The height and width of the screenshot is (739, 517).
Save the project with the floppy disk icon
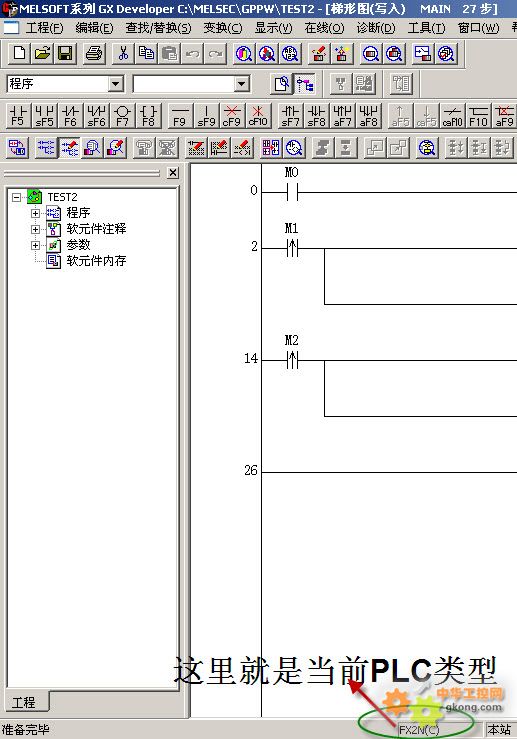click(65, 53)
